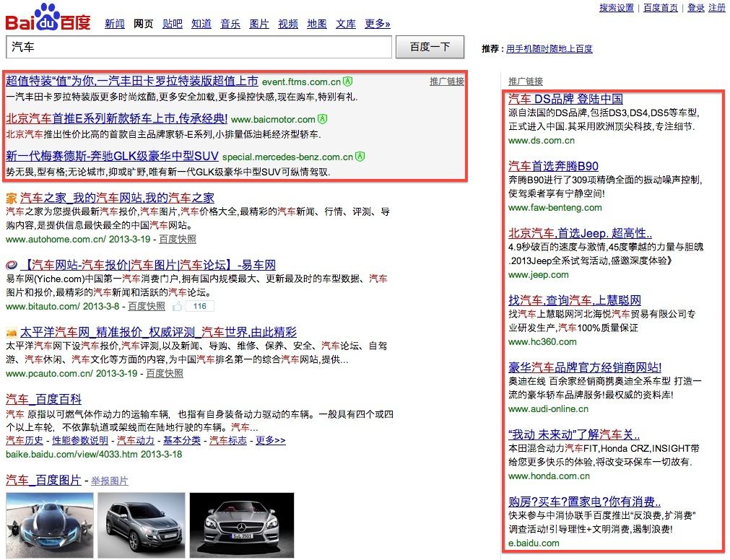The height and width of the screenshot is (560, 730).
Task: Select the 图片 tab
Action: click(258, 24)
